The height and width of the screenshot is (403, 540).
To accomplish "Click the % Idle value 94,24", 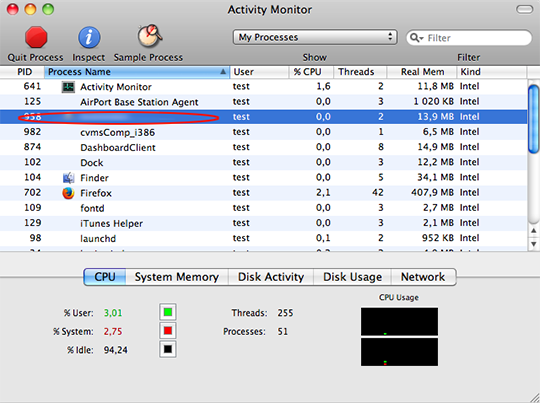I will [x=115, y=350].
